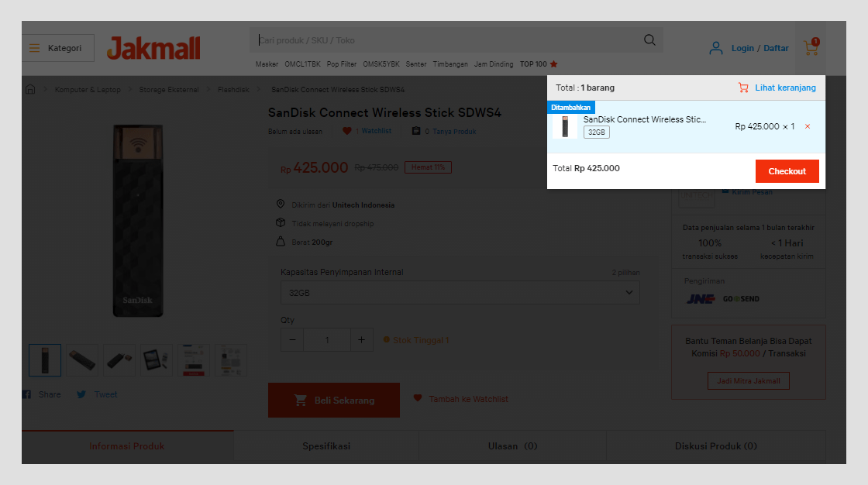This screenshot has height=485, width=868.
Task: Click the GO-SEND courier logo
Action: pyautogui.click(x=741, y=299)
